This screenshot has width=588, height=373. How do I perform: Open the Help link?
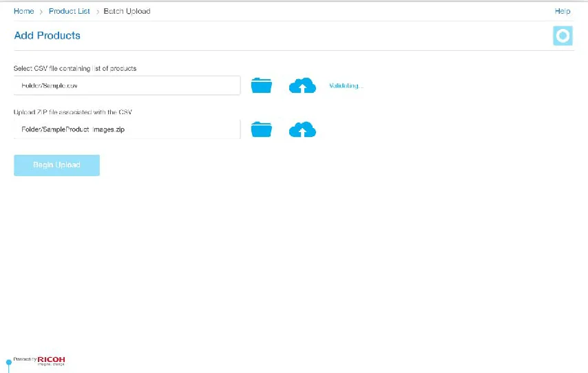[563, 11]
